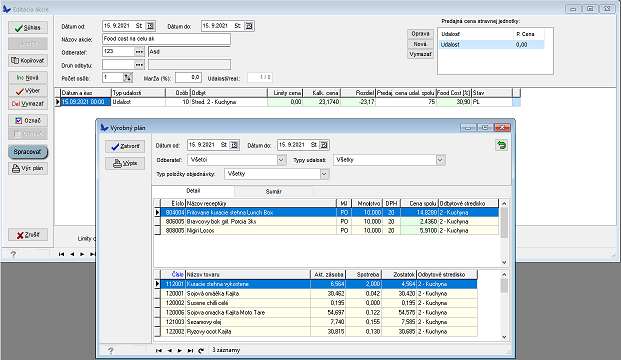Click into Marža (%) input field
Viewport: 621px width, 360px height.
[x=189, y=78]
